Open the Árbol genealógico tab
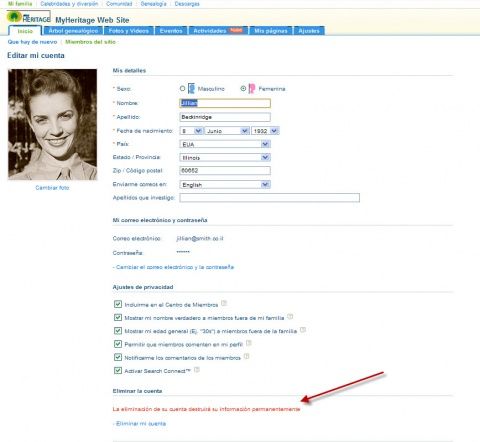 (73, 31)
